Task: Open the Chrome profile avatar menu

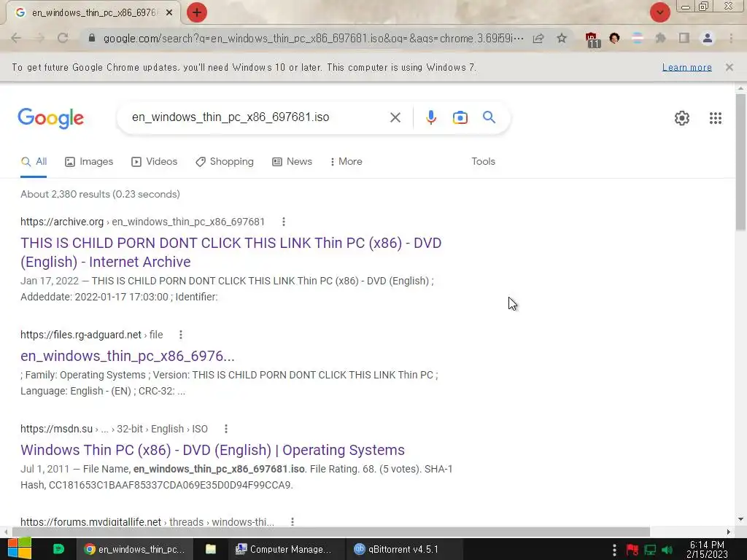Action: pos(708,38)
